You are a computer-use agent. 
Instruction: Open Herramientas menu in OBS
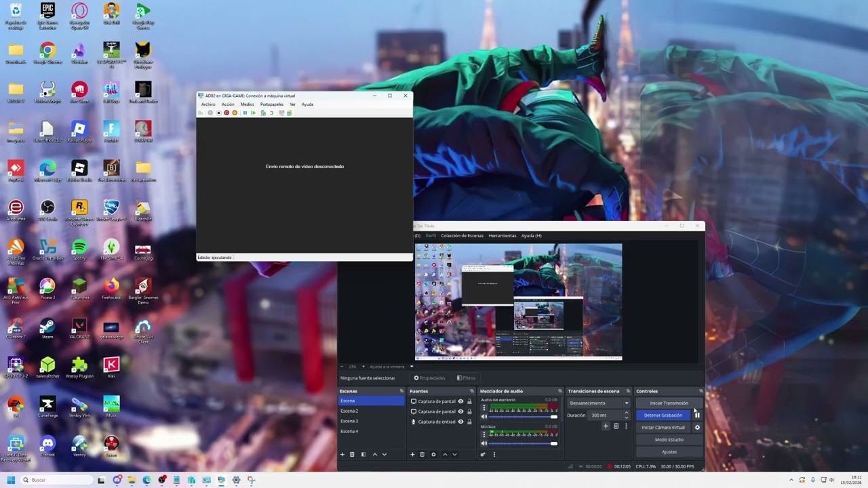point(502,235)
